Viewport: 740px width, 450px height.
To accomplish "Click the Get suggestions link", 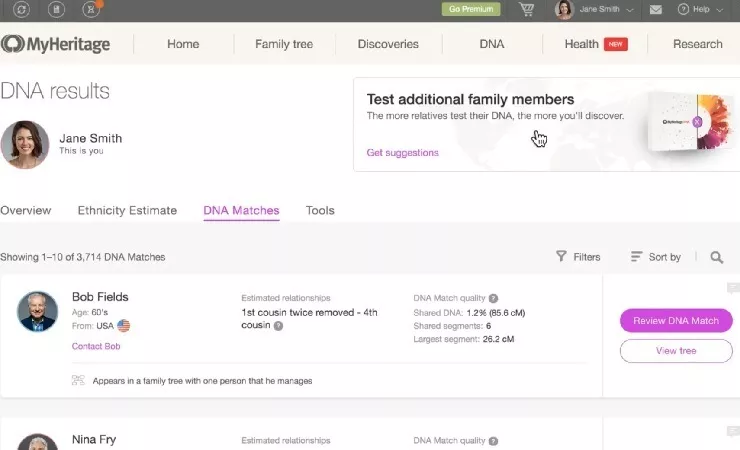I will [403, 152].
